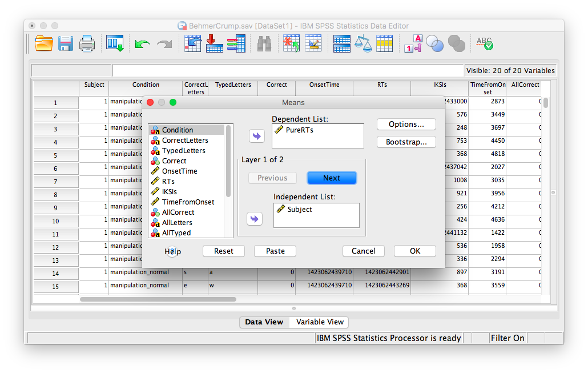Screen dimensions: 588x373
Task: Go to variable red arrow icon
Action: 215,43
